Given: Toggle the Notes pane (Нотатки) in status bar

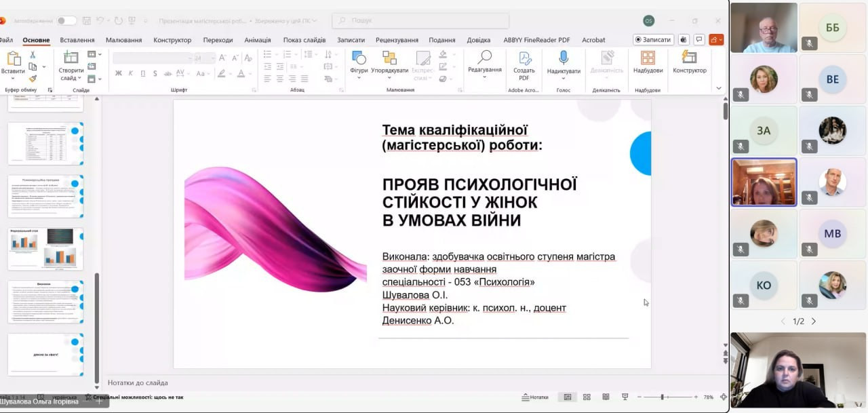Looking at the screenshot, I should coord(535,397).
